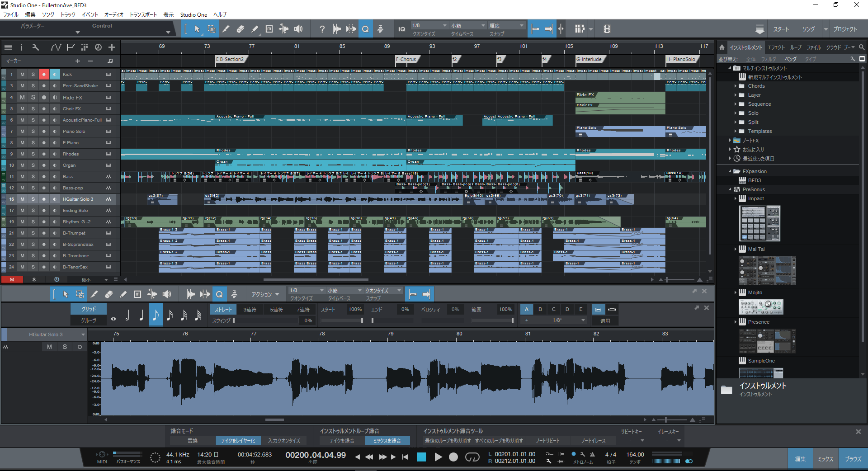Open the question mark help tool

322,29
